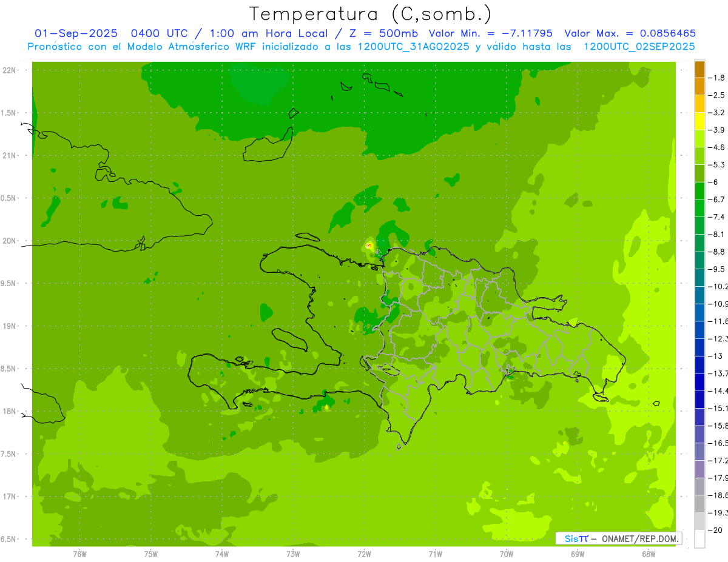Click the title "Temperatura (C,somb.)"

(371, 14)
